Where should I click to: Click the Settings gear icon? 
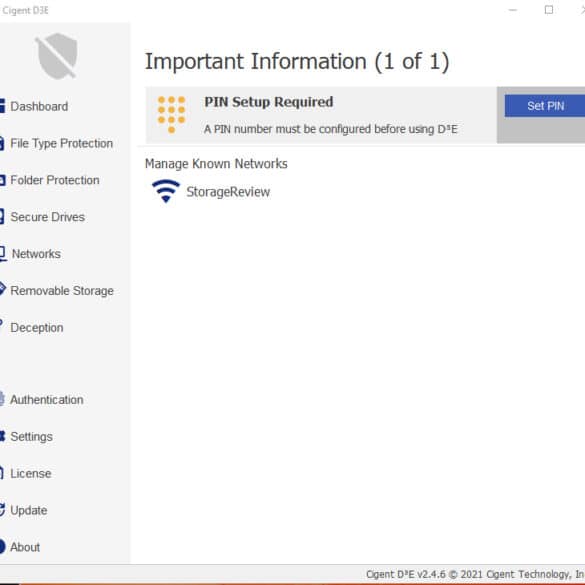(2, 436)
